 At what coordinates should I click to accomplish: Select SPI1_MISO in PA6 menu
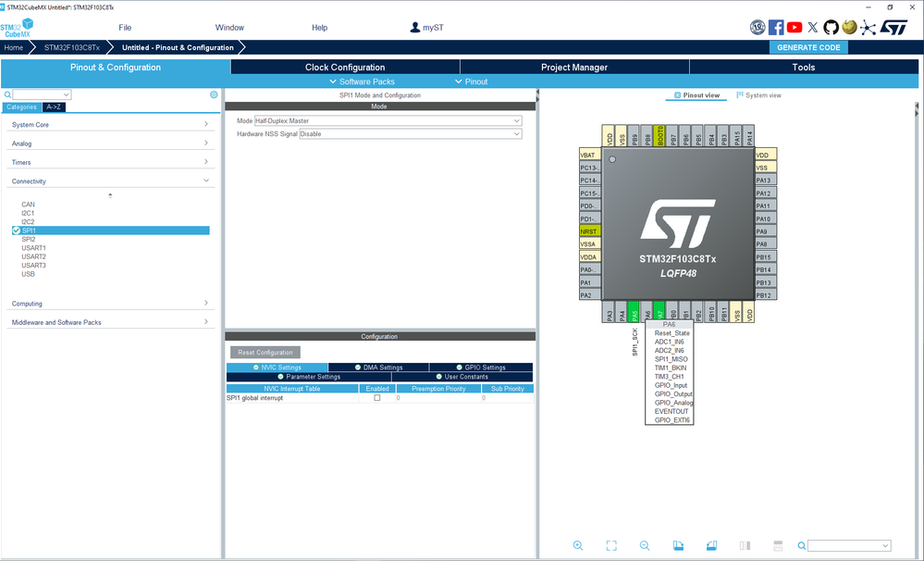coord(671,358)
